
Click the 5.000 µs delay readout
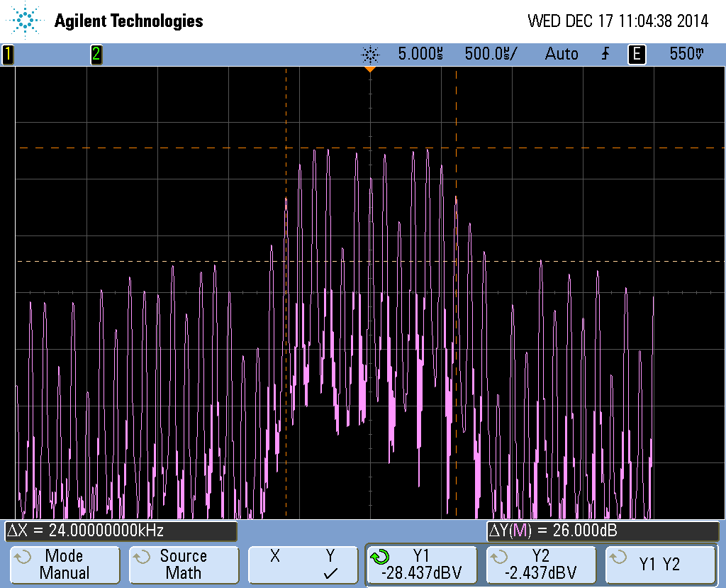420,54
